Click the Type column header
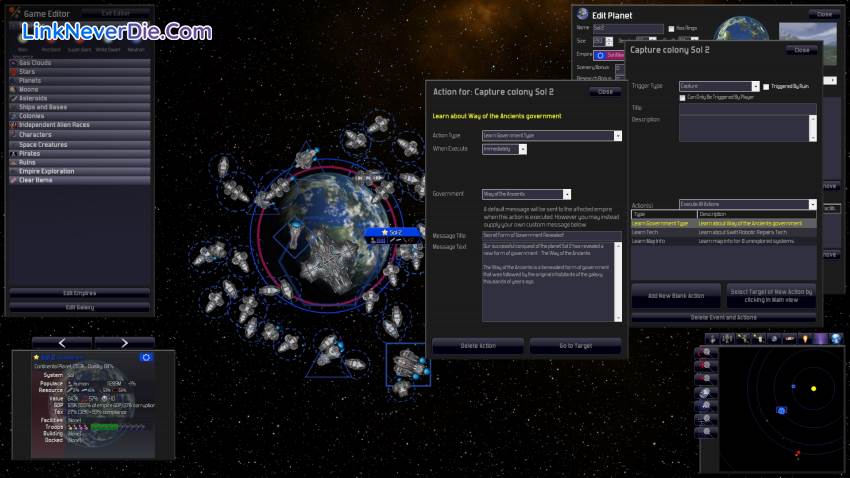 (664, 215)
